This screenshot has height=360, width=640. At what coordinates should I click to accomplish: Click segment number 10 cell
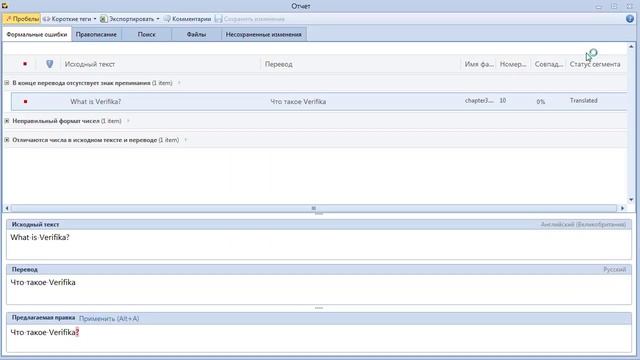[503, 100]
